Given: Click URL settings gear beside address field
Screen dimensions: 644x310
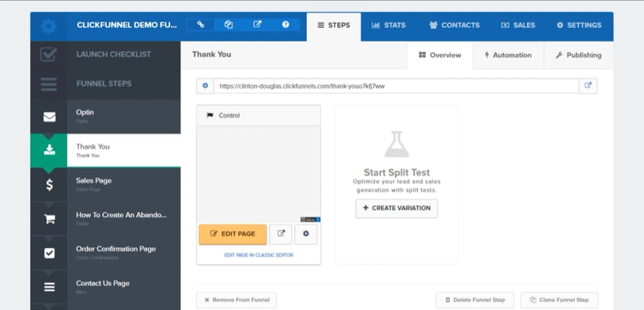Looking at the screenshot, I should pyautogui.click(x=205, y=86).
